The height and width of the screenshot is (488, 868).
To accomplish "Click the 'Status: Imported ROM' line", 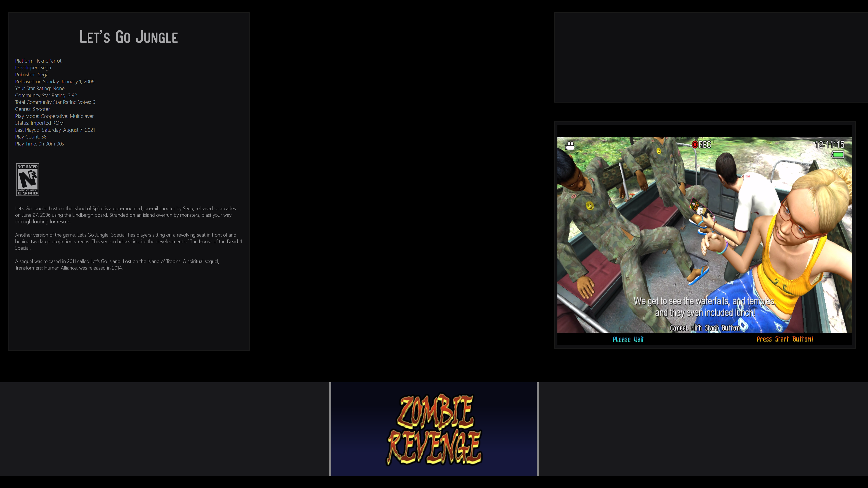I will click(x=39, y=123).
